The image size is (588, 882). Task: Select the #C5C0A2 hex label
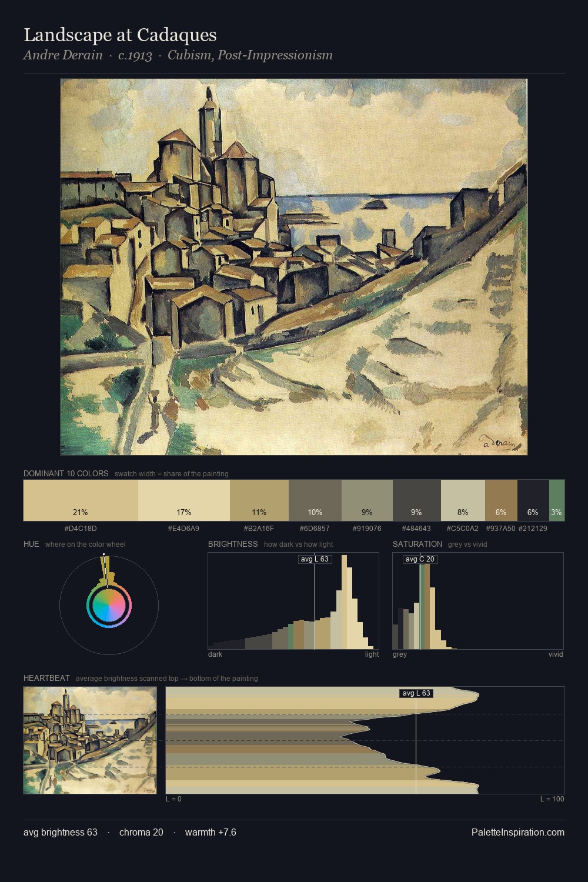click(463, 529)
